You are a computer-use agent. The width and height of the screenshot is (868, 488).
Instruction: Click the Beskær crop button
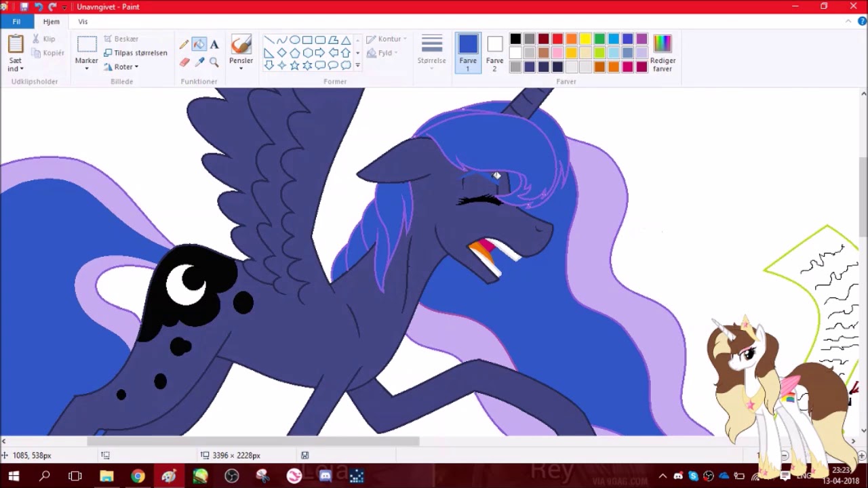tap(121, 39)
